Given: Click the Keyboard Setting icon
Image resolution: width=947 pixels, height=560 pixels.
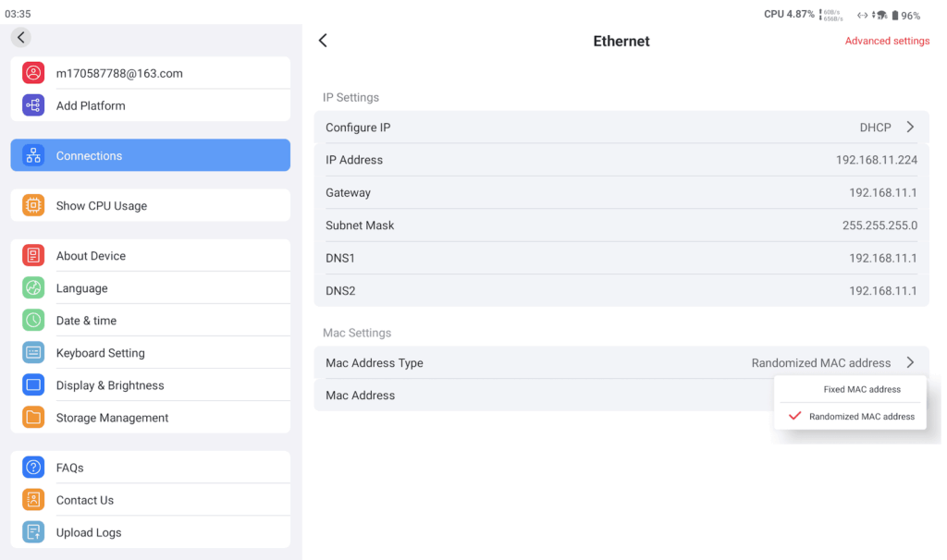Looking at the screenshot, I should [x=33, y=353].
